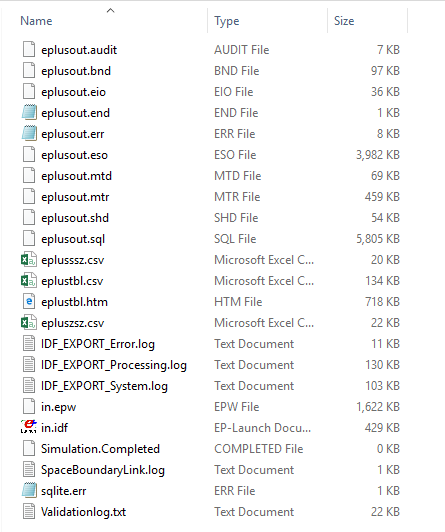This screenshot has width=445, height=532.
Task: Click the Excel icon for eplustbl.csv
Action: tap(29, 281)
